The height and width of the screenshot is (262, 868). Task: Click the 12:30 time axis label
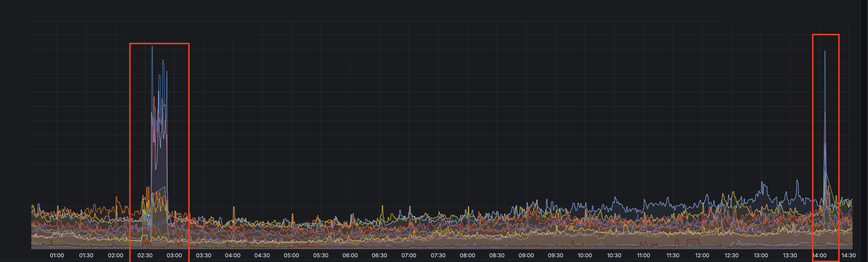(x=732, y=255)
